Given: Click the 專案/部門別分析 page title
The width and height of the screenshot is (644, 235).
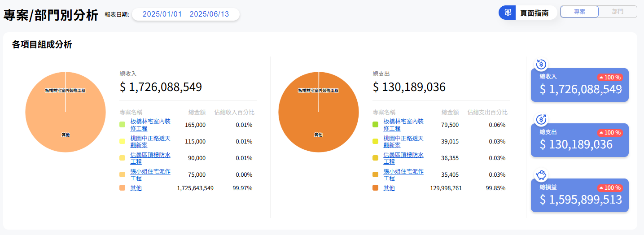Looking at the screenshot, I should pyautogui.click(x=51, y=15).
